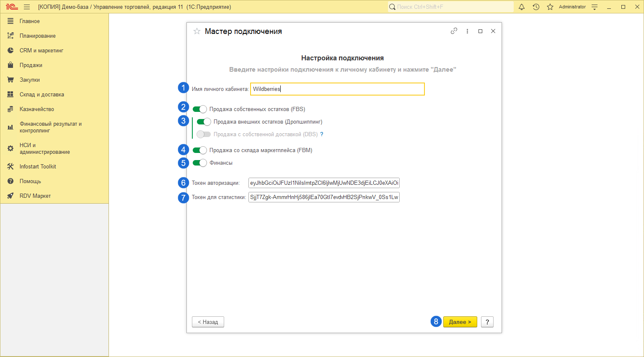Screen dimensions: 644x357
Task: Open the wizard's three-dot more menu
Action: click(x=467, y=31)
